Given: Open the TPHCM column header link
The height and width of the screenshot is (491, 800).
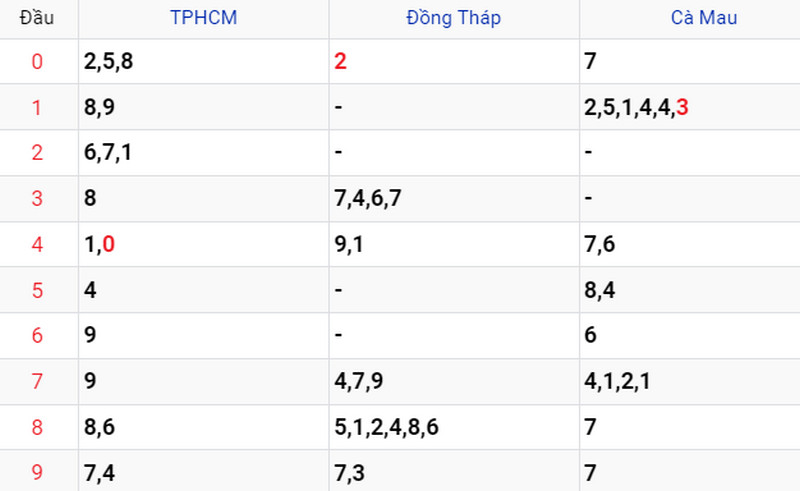Looking at the screenshot, I should [204, 18].
